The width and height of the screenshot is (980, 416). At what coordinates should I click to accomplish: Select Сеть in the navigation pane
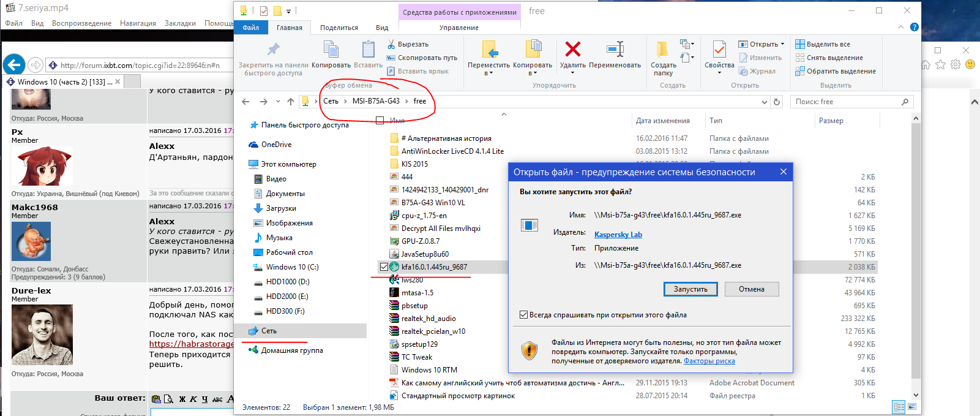[x=269, y=331]
